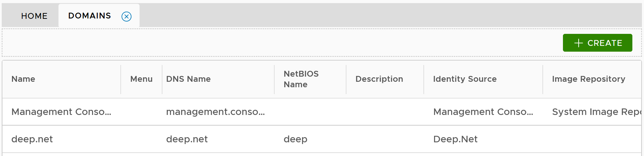The height and width of the screenshot is (156, 644).
Task: Click the Deep.Net identity source cell
Action: pyautogui.click(x=455, y=139)
